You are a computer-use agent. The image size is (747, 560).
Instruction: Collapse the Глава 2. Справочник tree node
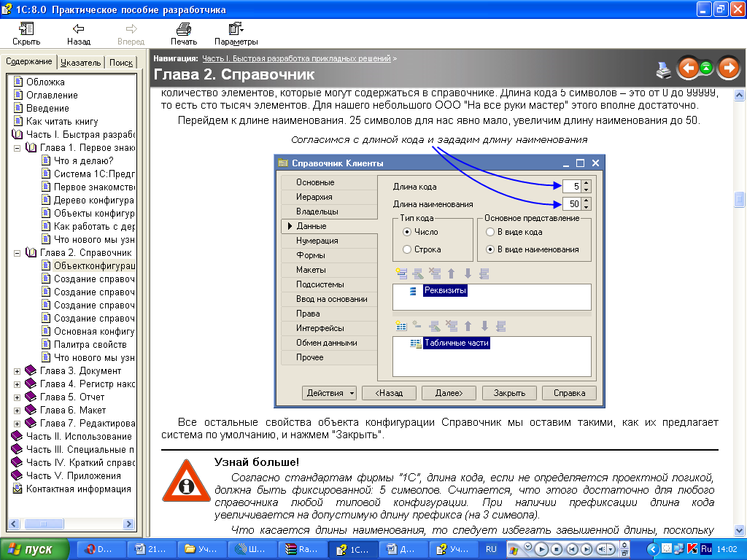point(17,253)
